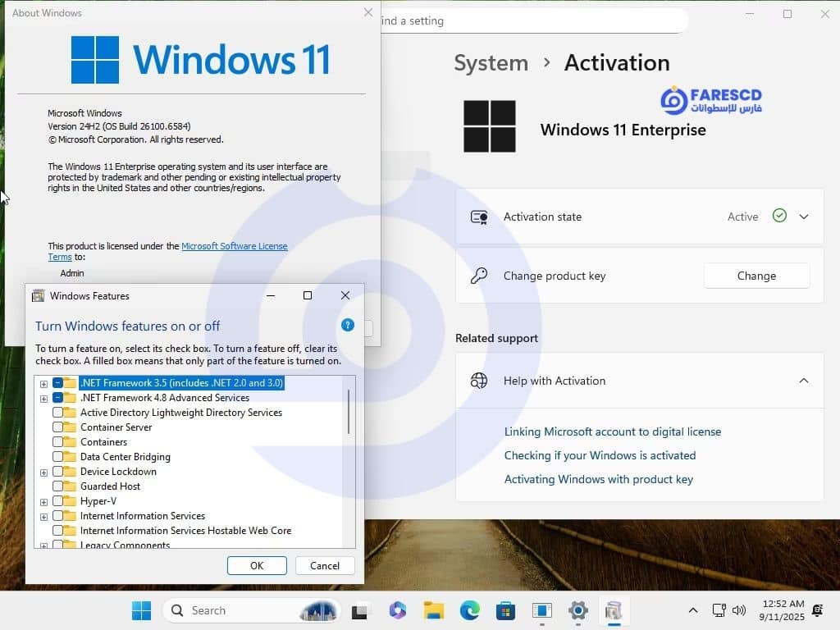Image resolution: width=840 pixels, height=630 pixels.
Task: Open Windows Features help question mark
Action: 347,325
